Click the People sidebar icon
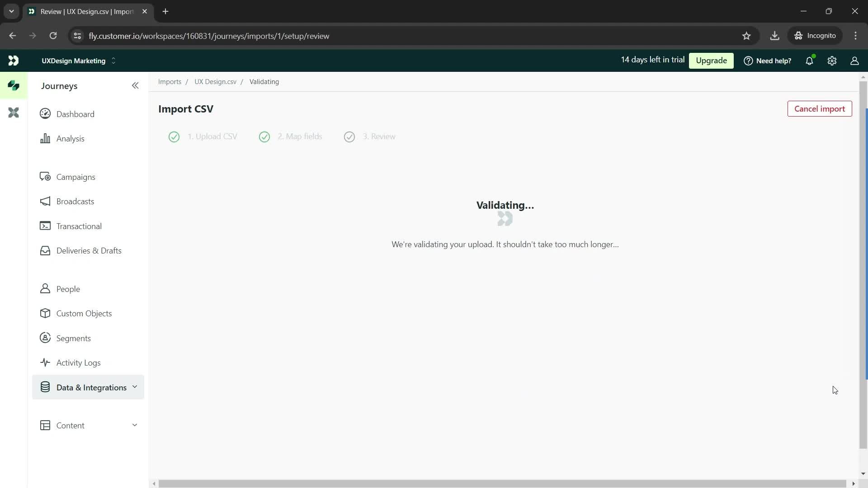The width and height of the screenshot is (868, 488). pyautogui.click(x=45, y=289)
